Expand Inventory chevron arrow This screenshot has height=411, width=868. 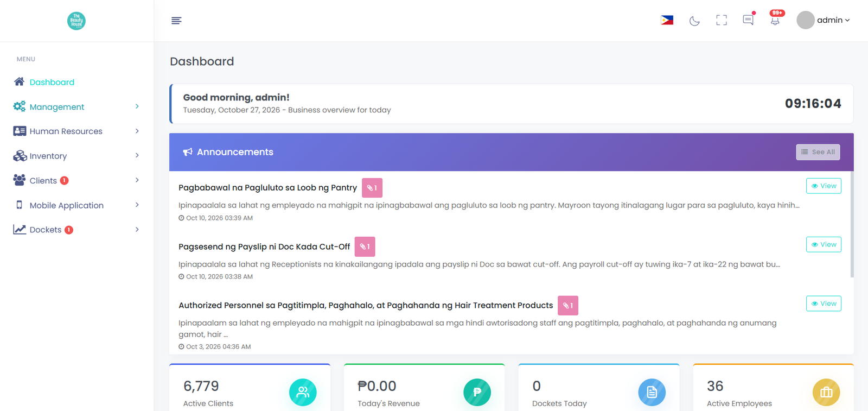[137, 155]
